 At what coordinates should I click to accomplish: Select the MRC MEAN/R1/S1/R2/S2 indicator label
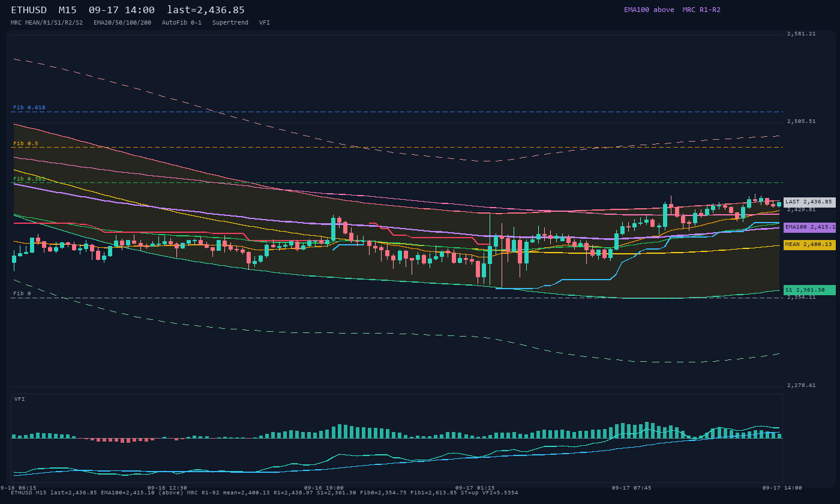(47, 23)
